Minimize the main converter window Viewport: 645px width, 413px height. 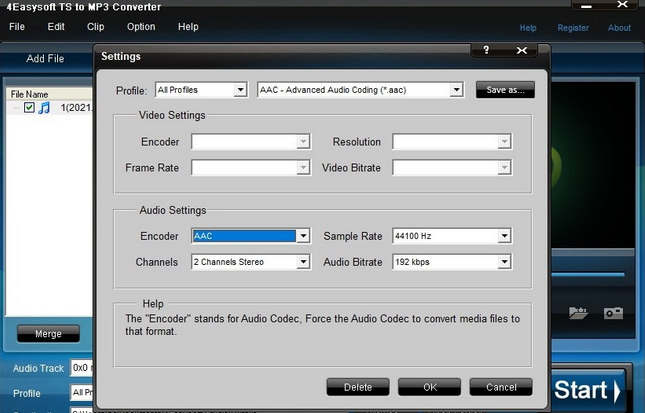coord(587,6)
